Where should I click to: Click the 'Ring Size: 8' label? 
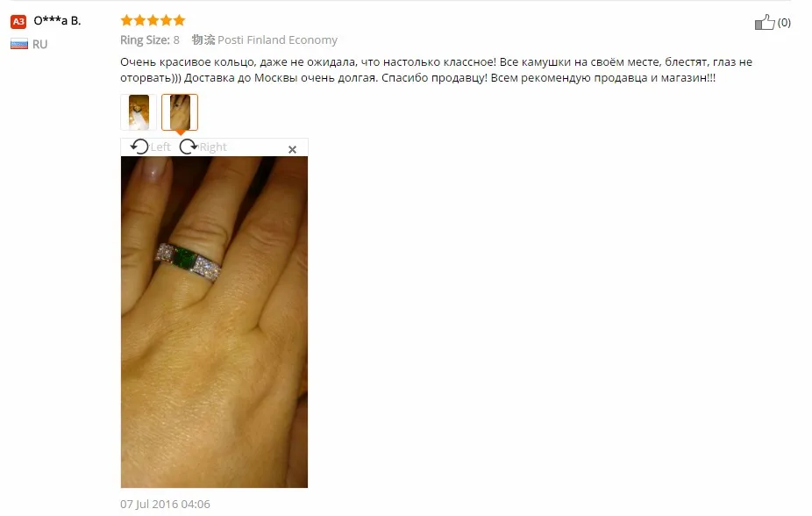(x=150, y=39)
